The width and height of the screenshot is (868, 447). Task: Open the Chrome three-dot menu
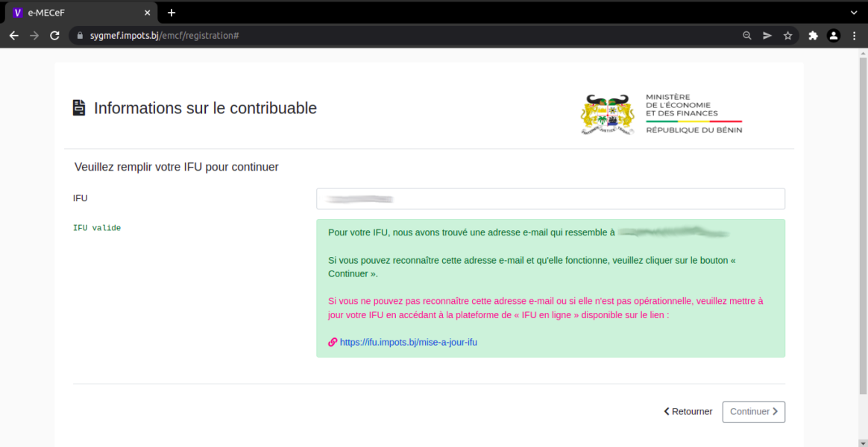(854, 35)
